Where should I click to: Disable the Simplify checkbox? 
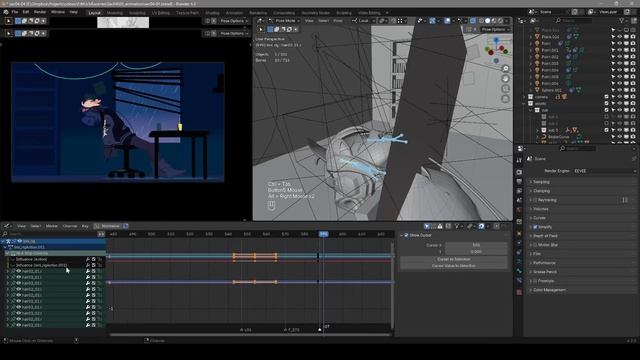click(535, 227)
